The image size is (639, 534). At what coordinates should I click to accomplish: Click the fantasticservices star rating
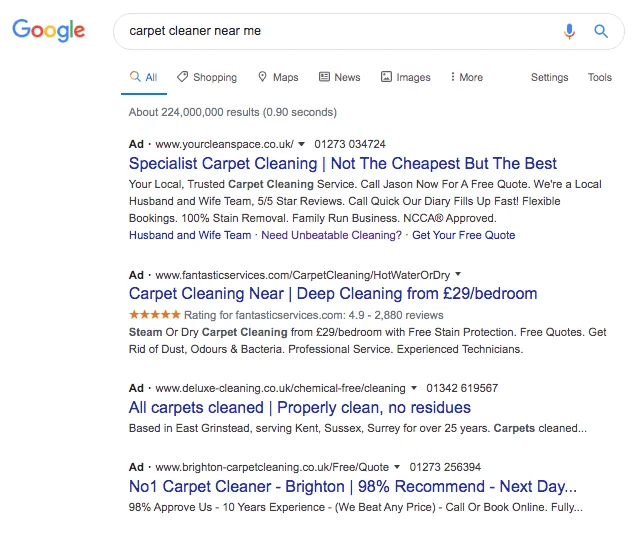(x=154, y=313)
